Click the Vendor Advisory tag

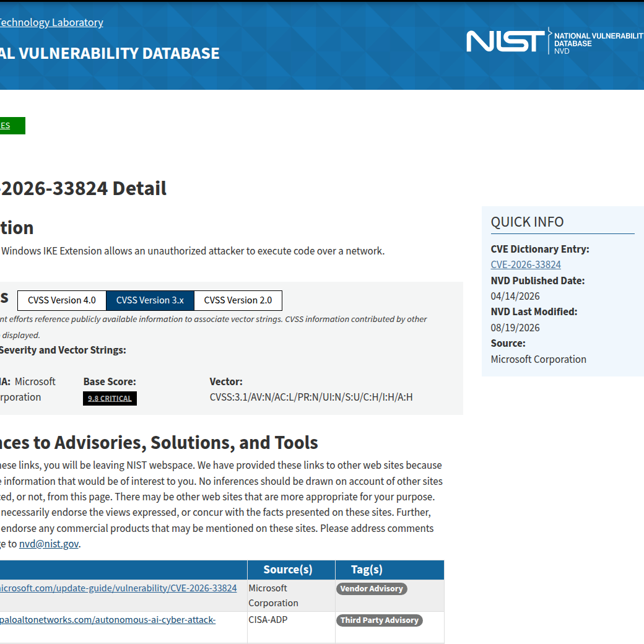tap(372, 588)
